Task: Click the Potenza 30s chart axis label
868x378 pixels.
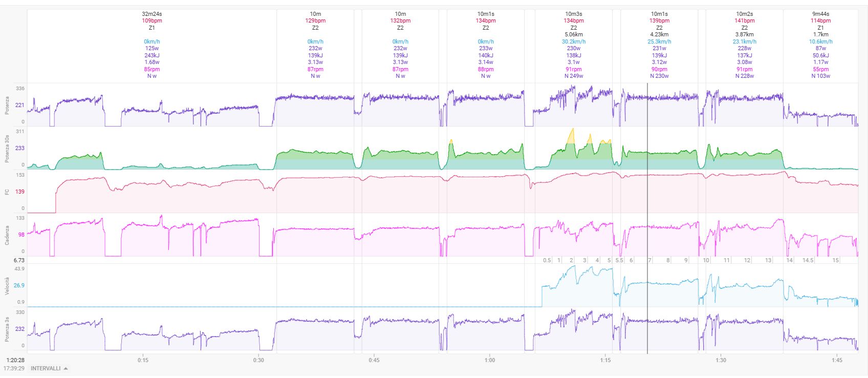Action: click(7, 149)
